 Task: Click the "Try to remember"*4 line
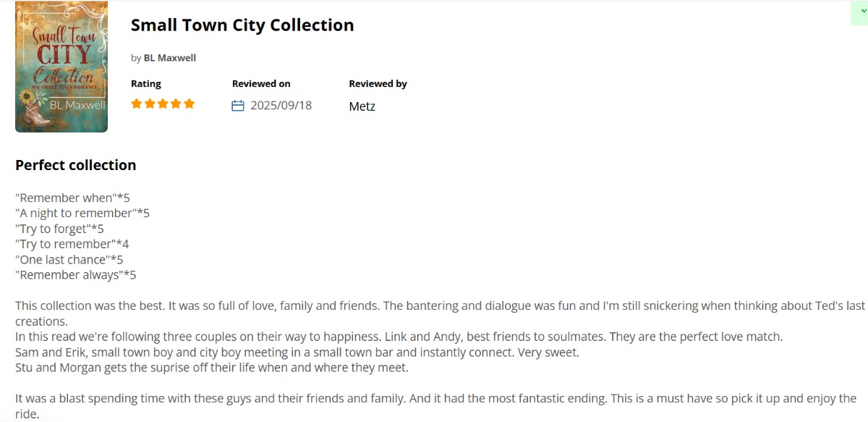pyautogui.click(x=72, y=244)
